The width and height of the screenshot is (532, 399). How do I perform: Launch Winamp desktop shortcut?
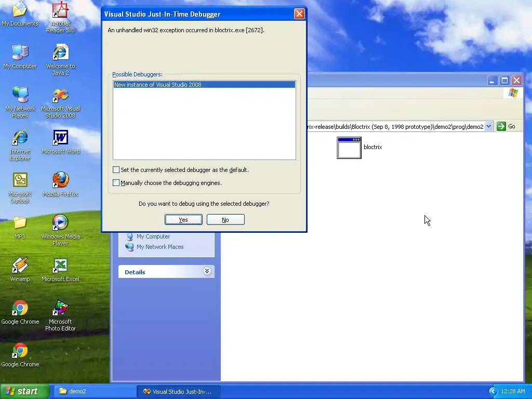click(x=20, y=270)
